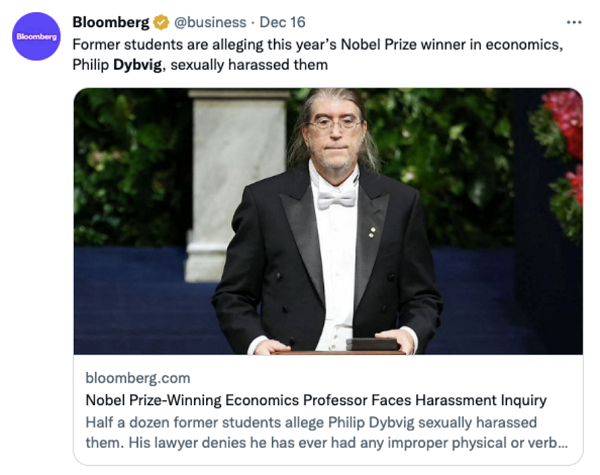Click the white bow tie in the photo
Viewport: 600px width, 475px height.
[x=337, y=199]
